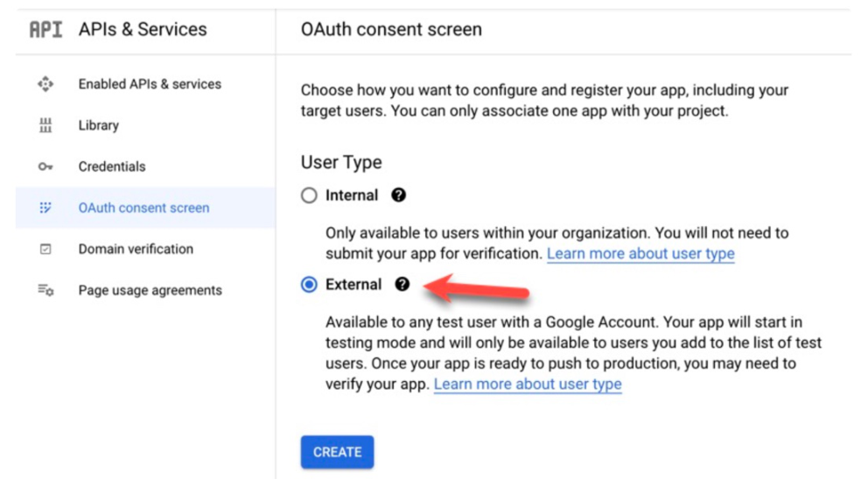Select the External user type radio button
The width and height of the screenshot is (868, 480).
click(309, 285)
